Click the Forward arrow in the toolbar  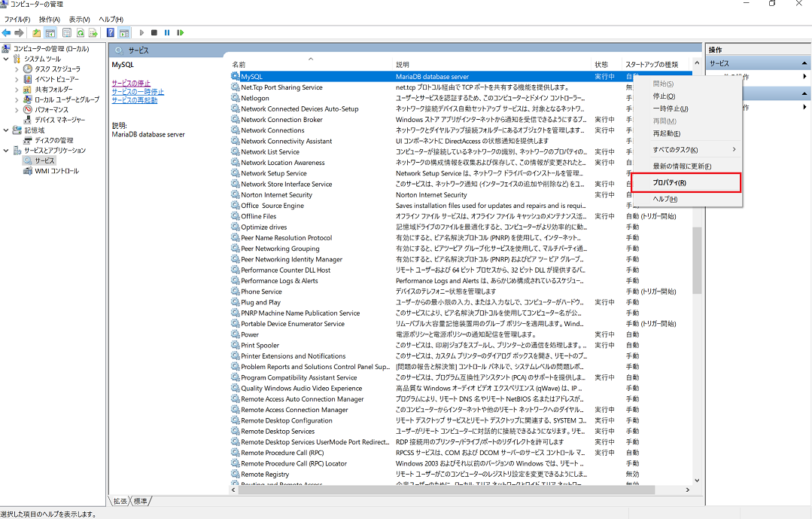pos(19,32)
